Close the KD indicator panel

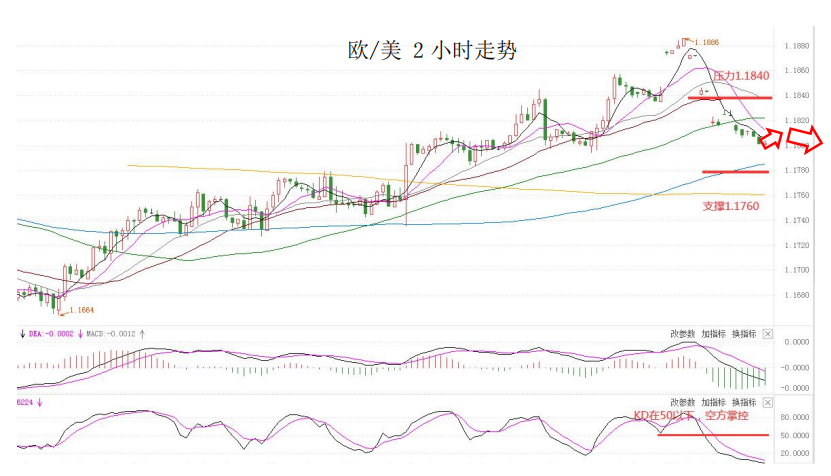[767, 402]
